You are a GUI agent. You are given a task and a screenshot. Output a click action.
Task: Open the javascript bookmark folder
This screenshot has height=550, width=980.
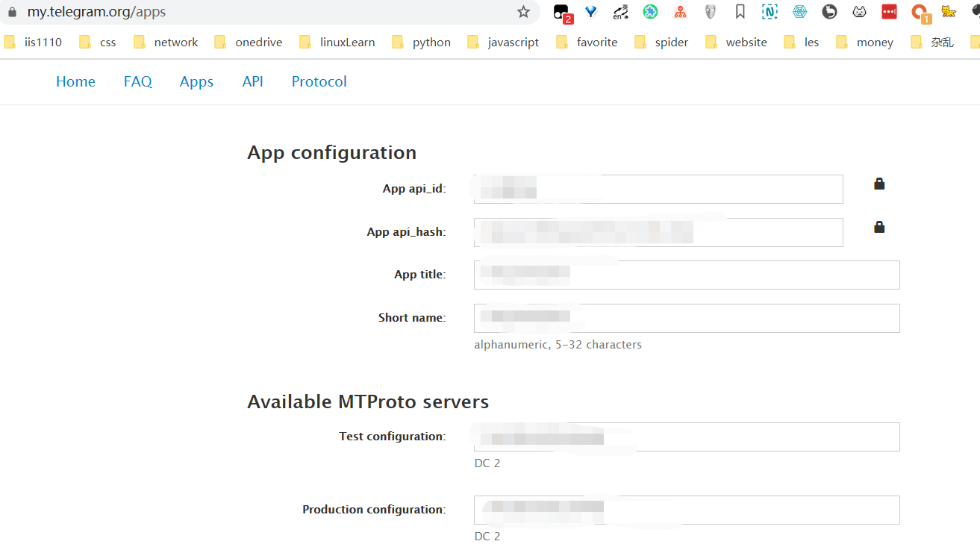pyautogui.click(x=503, y=43)
